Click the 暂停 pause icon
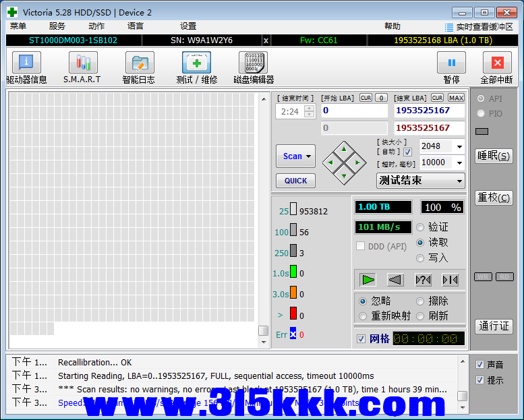This screenshot has width=524, height=420. 451,63
